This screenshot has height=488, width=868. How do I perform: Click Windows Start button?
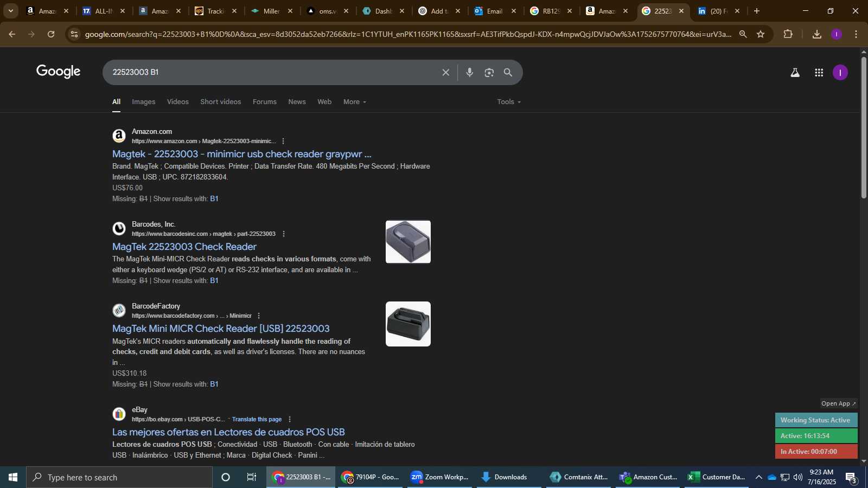tap(13, 477)
